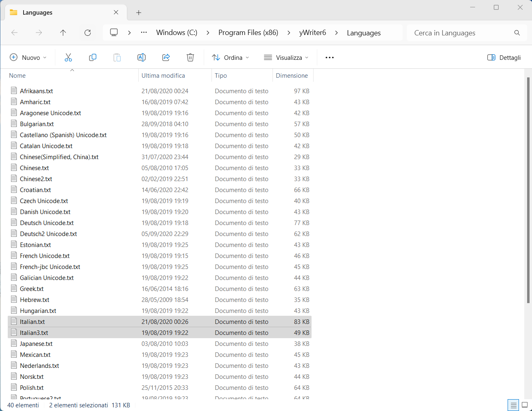Click the Cerca in Languages search box
Image resolution: width=532 pixels, height=411 pixels.
click(456, 33)
